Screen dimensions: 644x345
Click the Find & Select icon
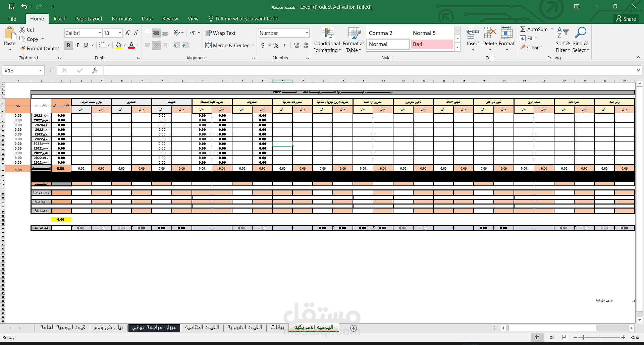point(581,39)
